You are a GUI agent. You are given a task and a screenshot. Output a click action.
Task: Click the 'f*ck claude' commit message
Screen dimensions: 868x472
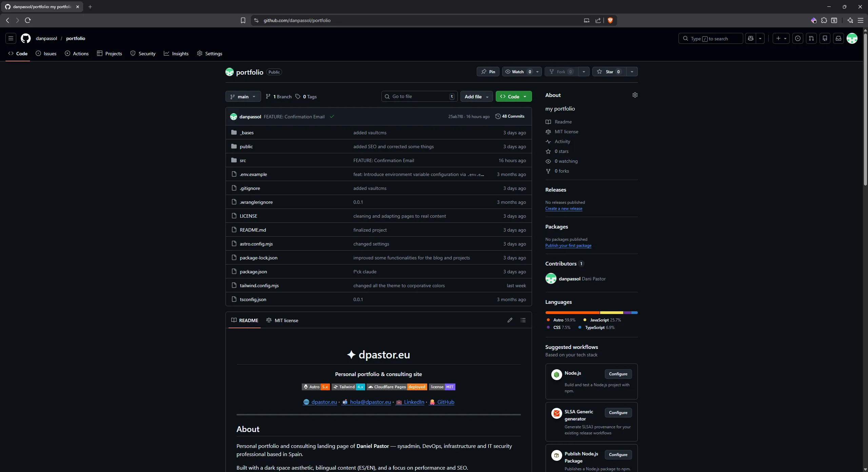[x=365, y=272]
